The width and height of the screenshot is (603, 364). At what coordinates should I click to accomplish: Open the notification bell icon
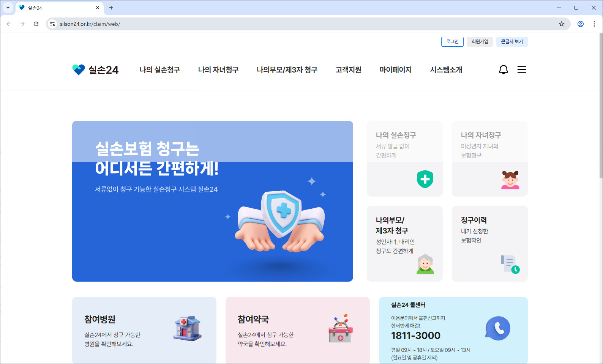point(504,69)
